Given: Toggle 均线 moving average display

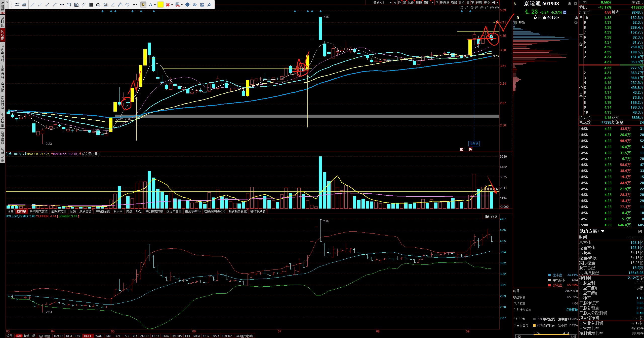Looking at the screenshot, I should [454, 3].
